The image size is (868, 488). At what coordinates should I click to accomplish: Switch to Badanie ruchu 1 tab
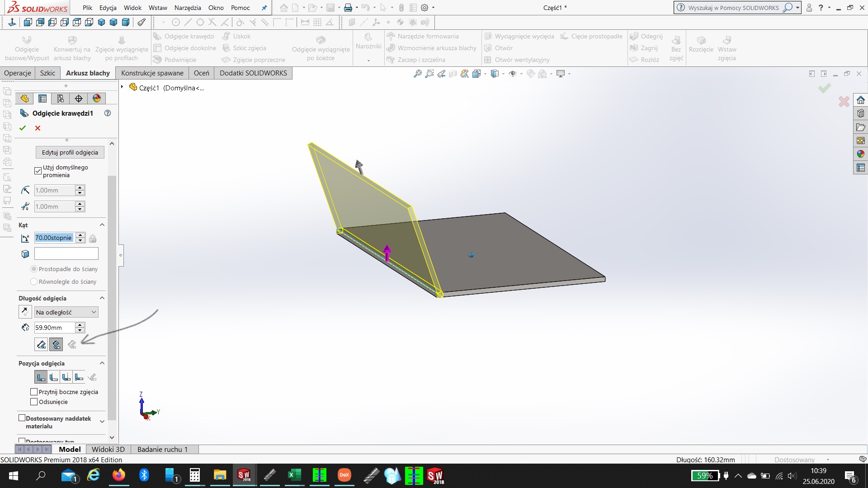(162, 449)
